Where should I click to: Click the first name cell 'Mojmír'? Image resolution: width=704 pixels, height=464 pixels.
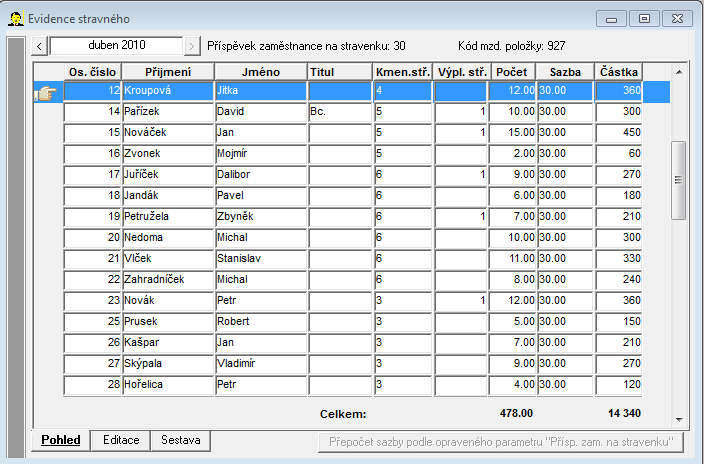(261, 154)
